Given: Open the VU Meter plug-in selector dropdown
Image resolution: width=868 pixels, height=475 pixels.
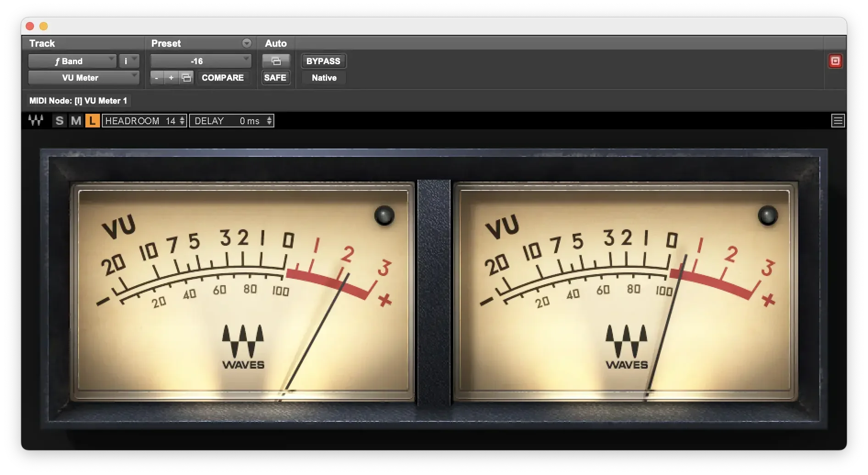Looking at the screenshot, I should (83, 77).
